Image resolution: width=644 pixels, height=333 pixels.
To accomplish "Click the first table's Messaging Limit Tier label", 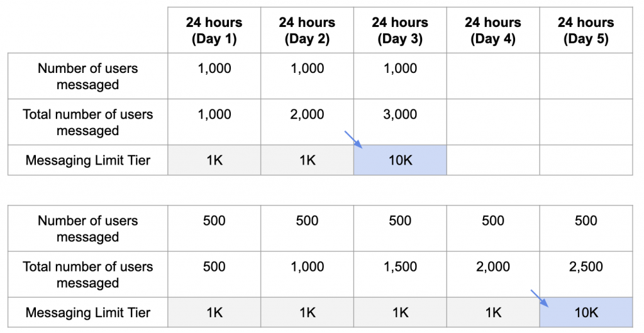I will (88, 160).
